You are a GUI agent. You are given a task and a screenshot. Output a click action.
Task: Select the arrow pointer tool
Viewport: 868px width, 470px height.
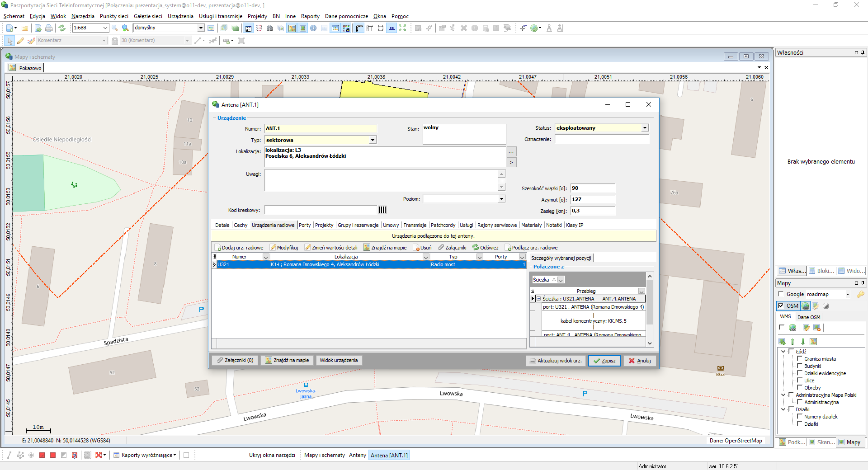pos(9,41)
